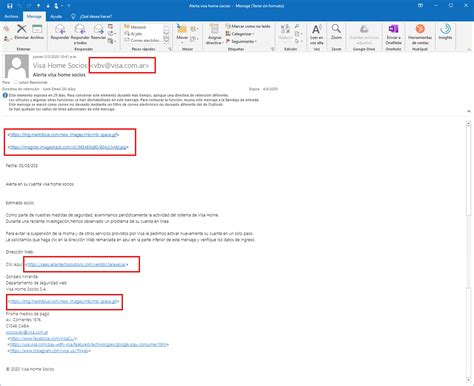Click the lightbulb ¿Qué desea hacer? icon
Screen dimensions: 474x386
point(73,16)
